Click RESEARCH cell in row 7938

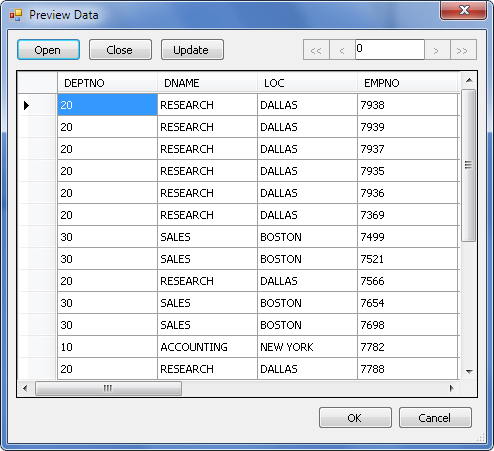tap(207, 105)
